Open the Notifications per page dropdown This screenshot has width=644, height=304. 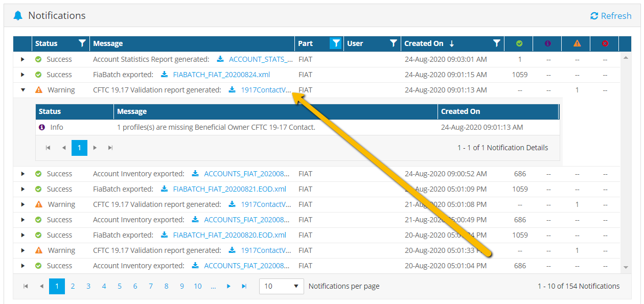[x=282, y=286]
